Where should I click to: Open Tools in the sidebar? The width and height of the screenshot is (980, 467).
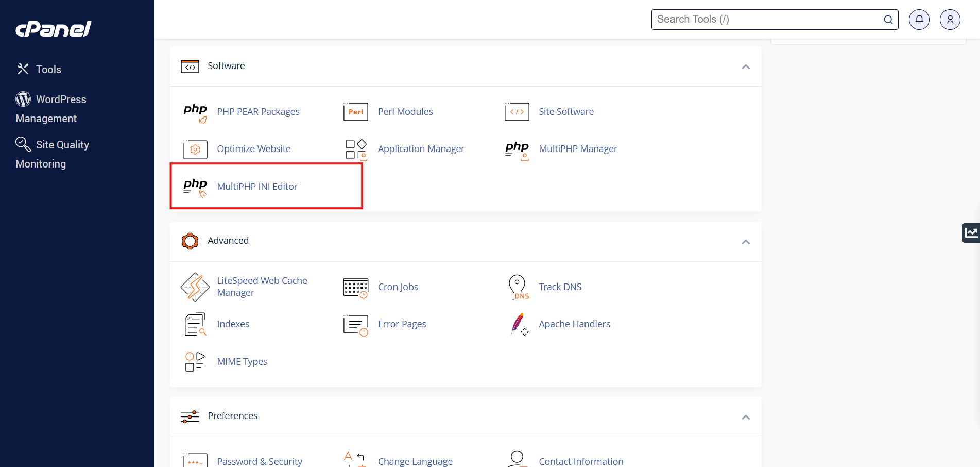point(48,70)
